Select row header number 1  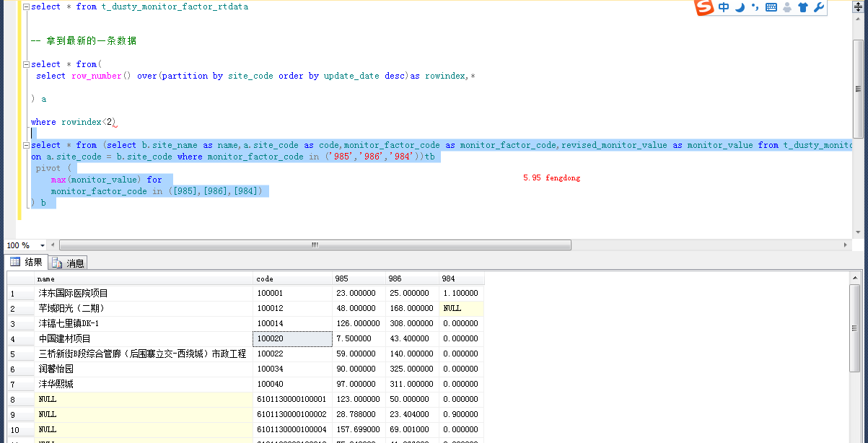(21, 294)
